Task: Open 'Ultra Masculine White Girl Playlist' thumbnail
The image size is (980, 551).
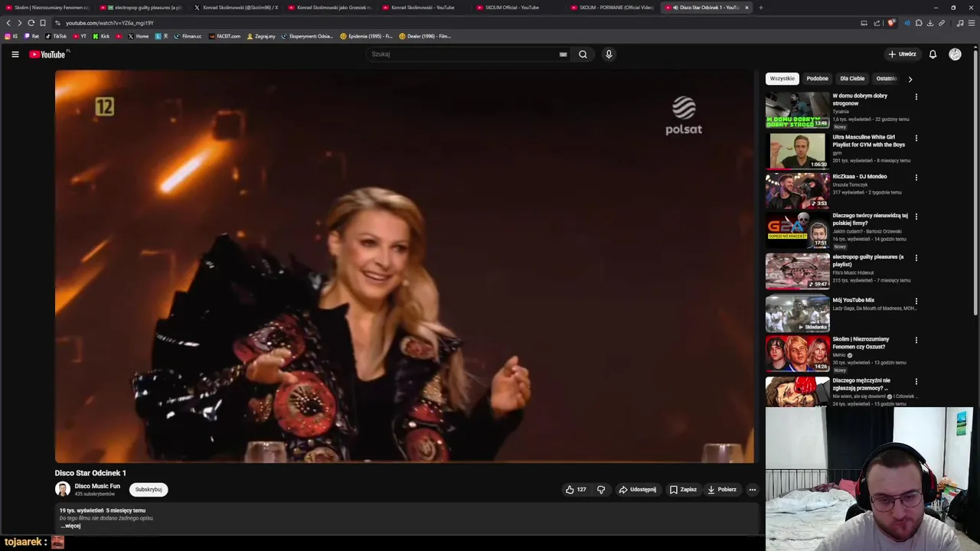Action: pyautogui.click(x=797, y=152)
